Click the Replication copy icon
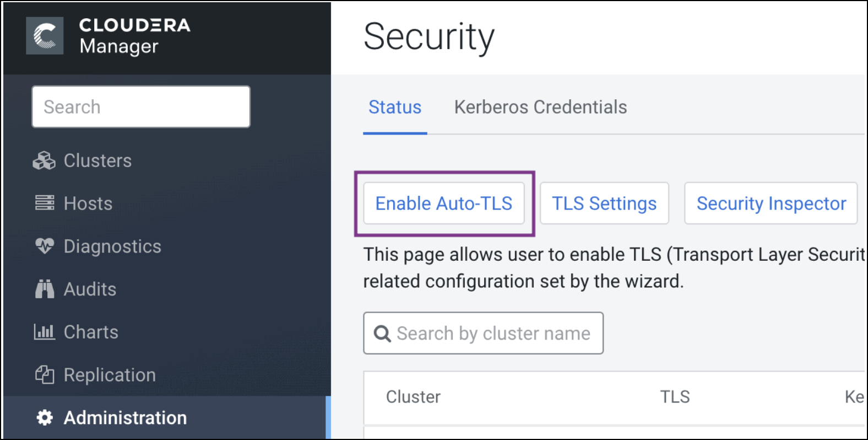The width and height of the screenshot is (868, 440). pyautogui.click(x=45, y=374)
